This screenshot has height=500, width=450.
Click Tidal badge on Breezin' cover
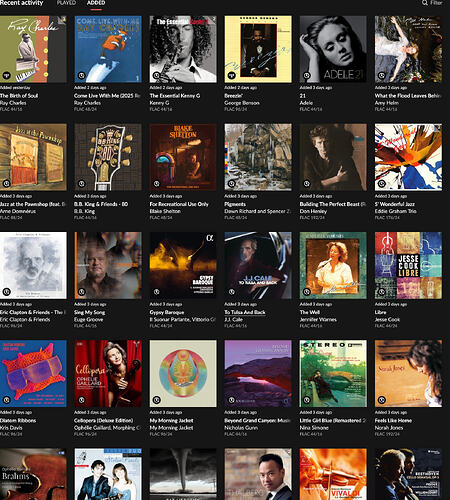click(x=232, y=75)
